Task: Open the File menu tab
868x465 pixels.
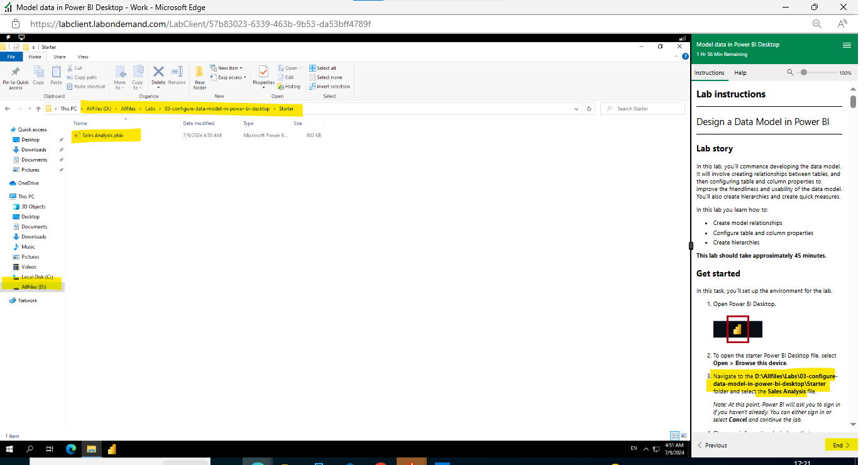Action: point(11,57)
